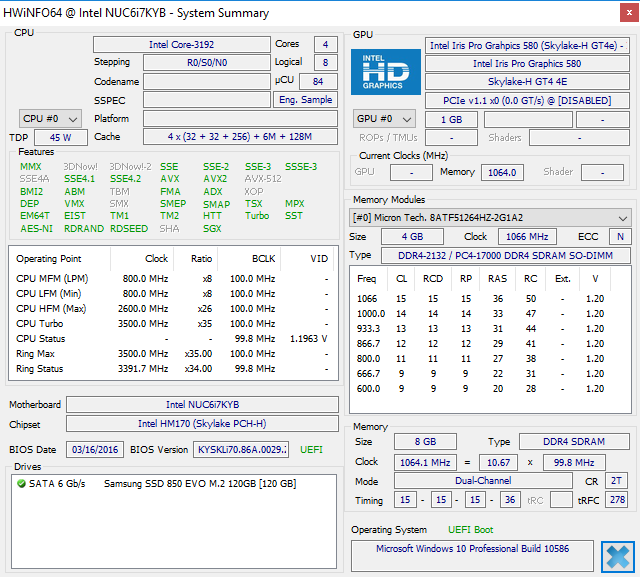
Task: Select the CPU HFM (Max) row
Action: 172,309
